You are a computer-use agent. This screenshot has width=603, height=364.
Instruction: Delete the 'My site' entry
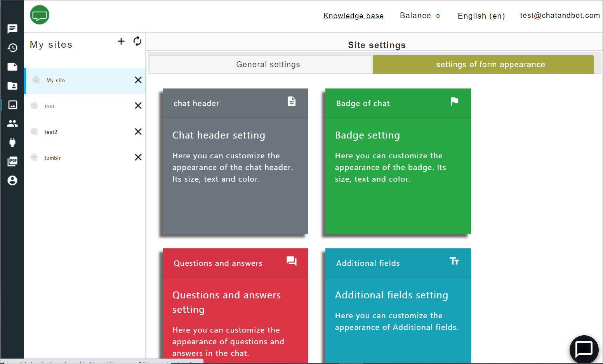pyautogui.click(x=138, y=80)
